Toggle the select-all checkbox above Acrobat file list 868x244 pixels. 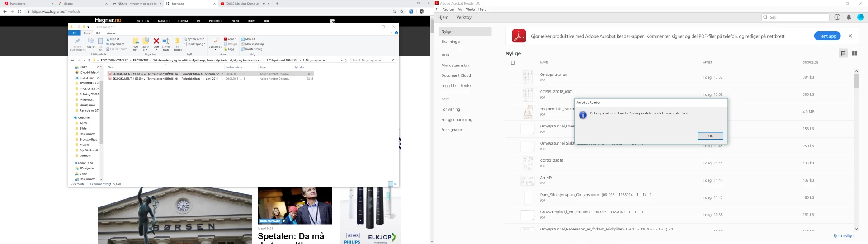513,63
